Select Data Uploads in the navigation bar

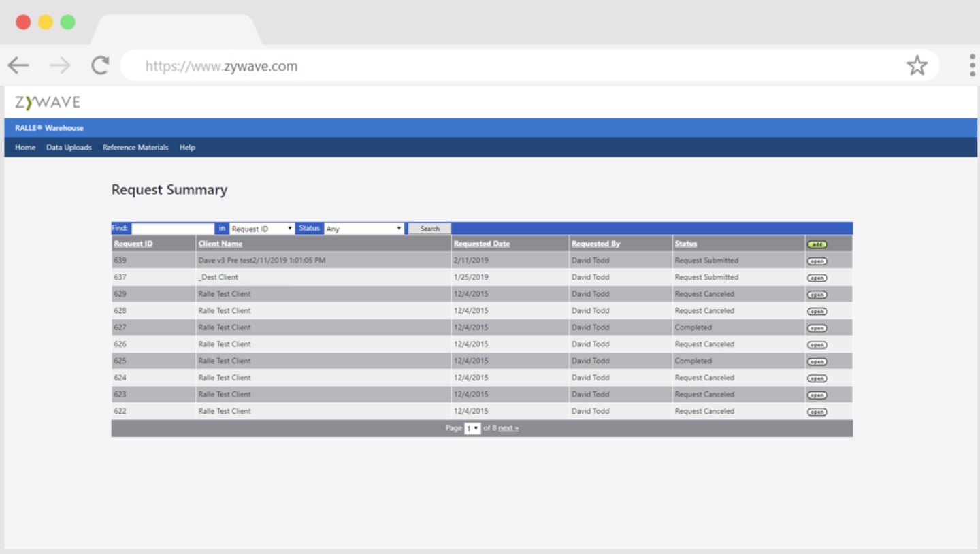click(x=68, y=147)
